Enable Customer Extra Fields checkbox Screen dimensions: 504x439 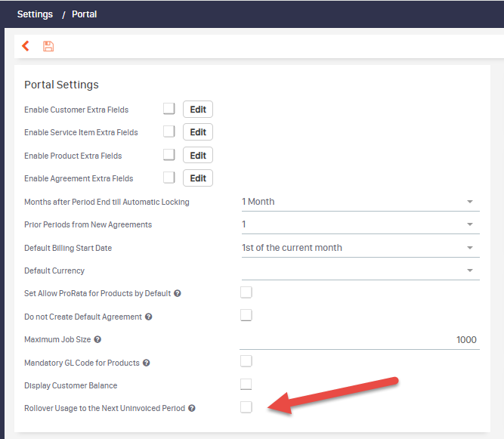[169, 109]
